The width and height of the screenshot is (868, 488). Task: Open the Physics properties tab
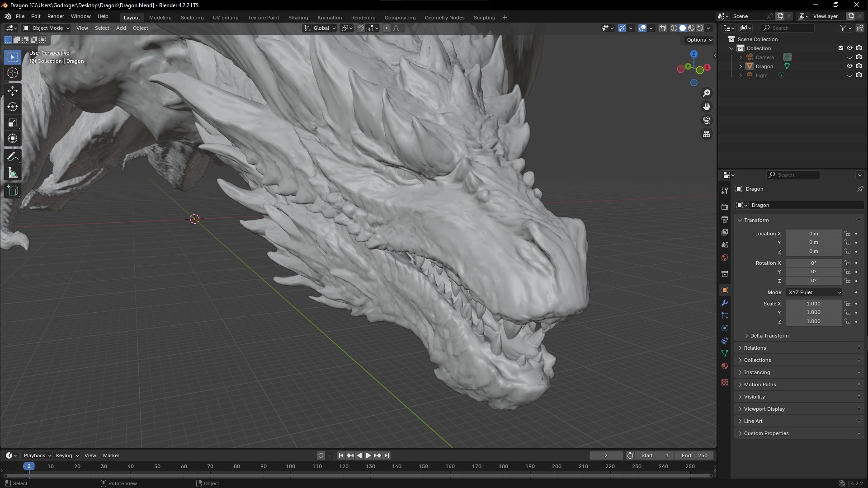[x=725, y=328]
